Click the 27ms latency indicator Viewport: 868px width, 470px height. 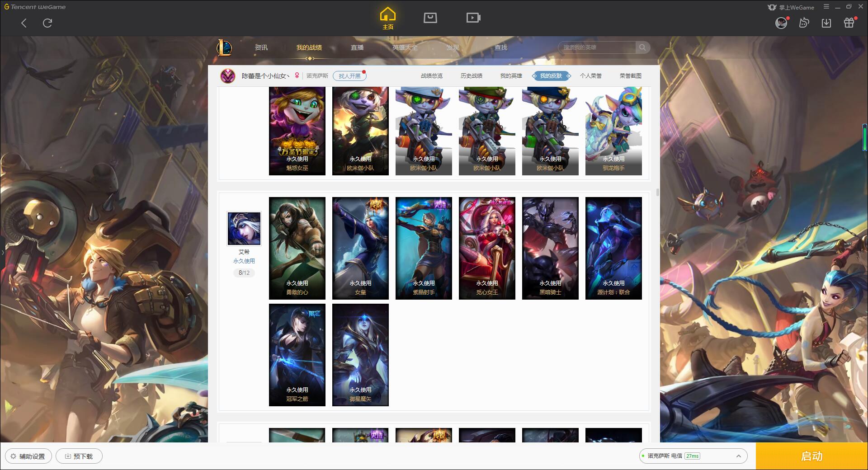(x=692, y=456)
